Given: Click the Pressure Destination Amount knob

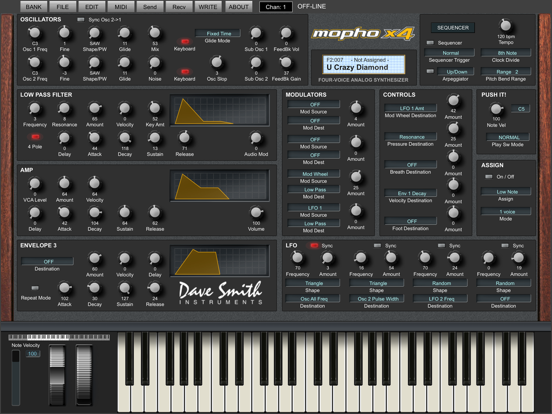Looking at the screenshot, I should [x=453, y=129].
